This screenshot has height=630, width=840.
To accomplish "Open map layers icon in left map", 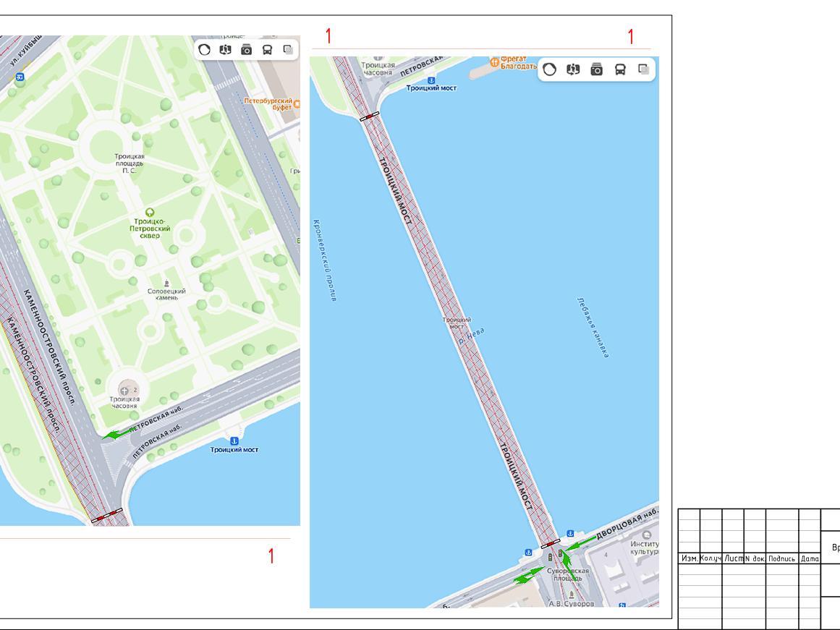I will [288, 50].
